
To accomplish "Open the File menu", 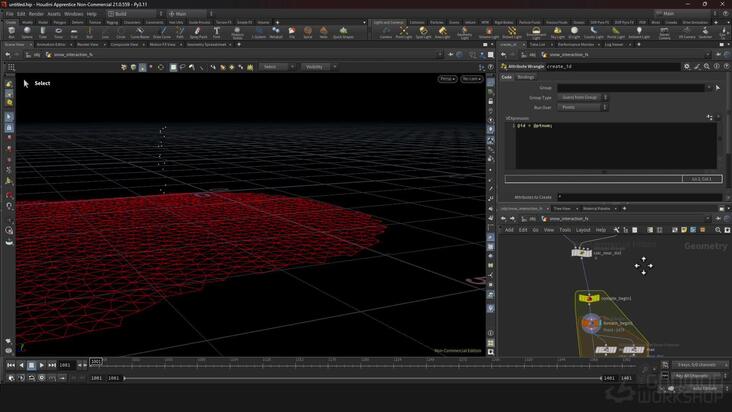I will pos(10,14).
